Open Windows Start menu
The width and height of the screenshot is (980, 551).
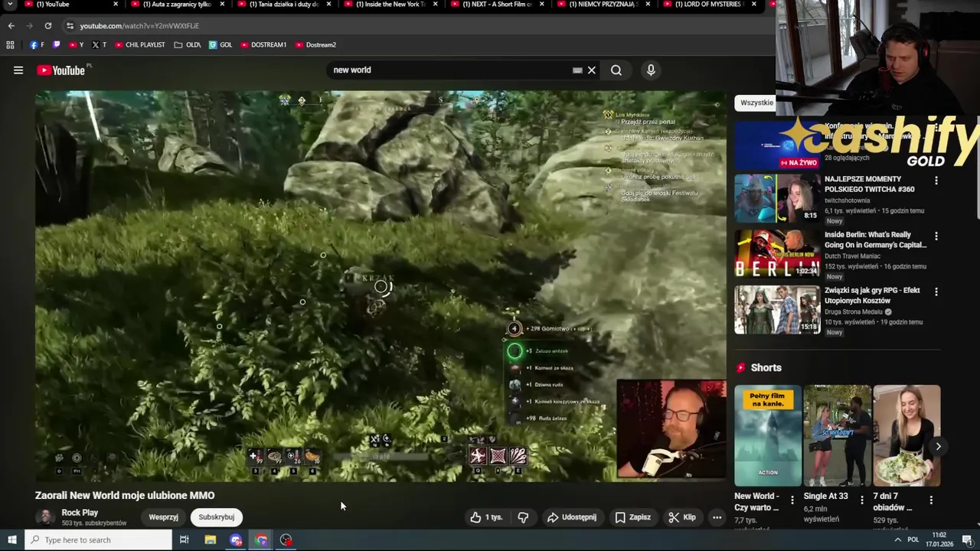[11, 540]
